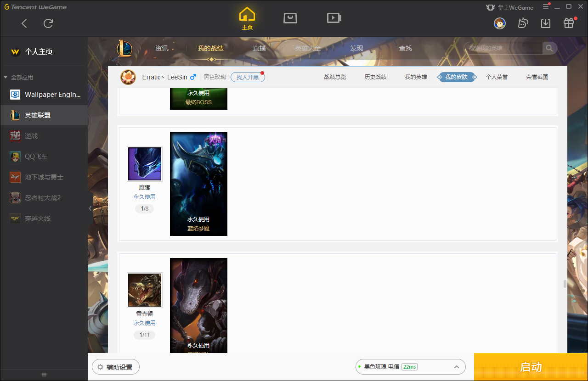The width and height of the screenshot is (588, 381).
Task: Open the 查找 tab
Action: pos(405,48)
